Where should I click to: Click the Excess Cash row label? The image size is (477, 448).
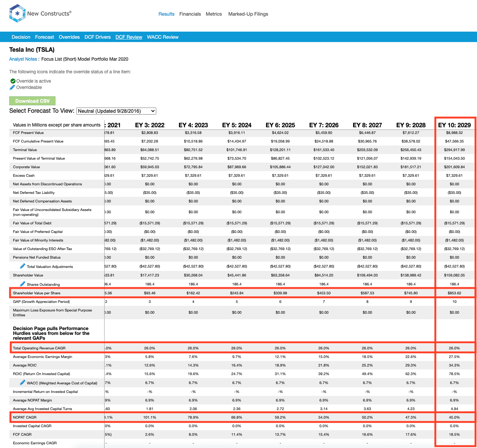click(x=24, y=176)
